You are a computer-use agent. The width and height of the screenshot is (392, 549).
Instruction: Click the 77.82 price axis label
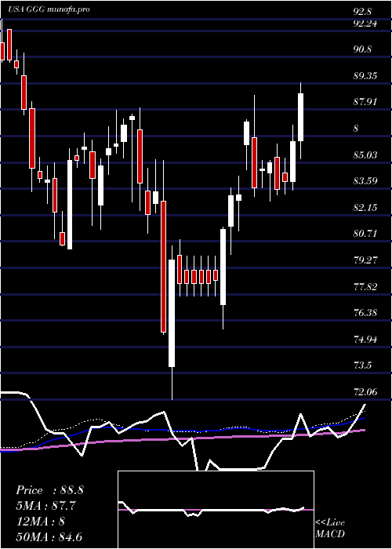pos(365,287)
